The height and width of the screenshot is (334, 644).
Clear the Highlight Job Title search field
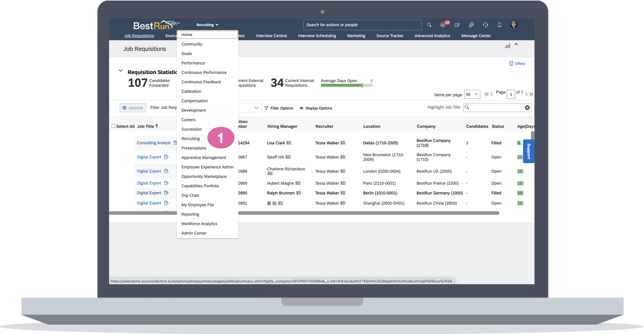click(x=527, y=107)
